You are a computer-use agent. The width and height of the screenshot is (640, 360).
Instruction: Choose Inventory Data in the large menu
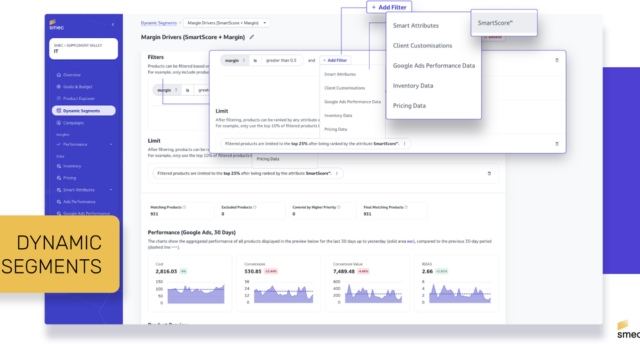point(413,86)
